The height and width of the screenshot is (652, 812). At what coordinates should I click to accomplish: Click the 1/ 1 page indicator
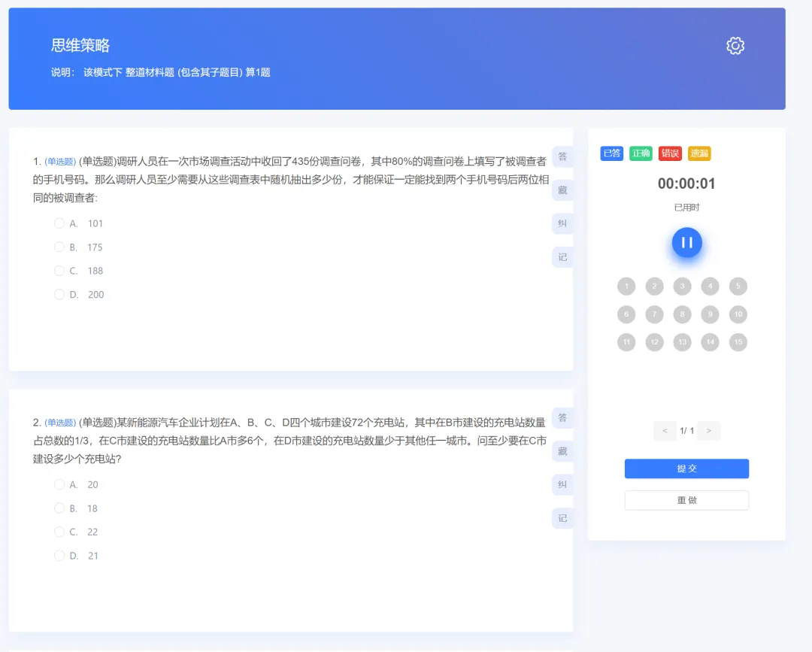[686, 430]
